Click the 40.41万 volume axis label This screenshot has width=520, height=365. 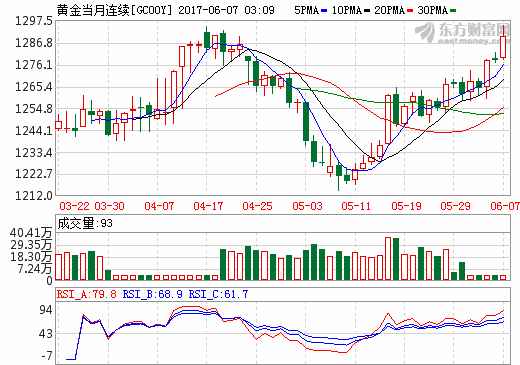coord(31,232)
